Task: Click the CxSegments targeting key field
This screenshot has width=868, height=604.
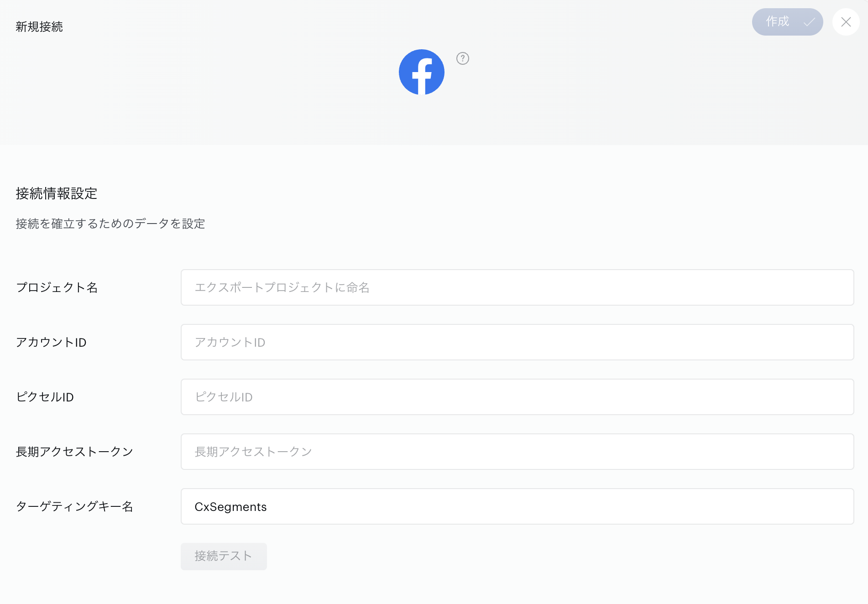Action: 517,506
